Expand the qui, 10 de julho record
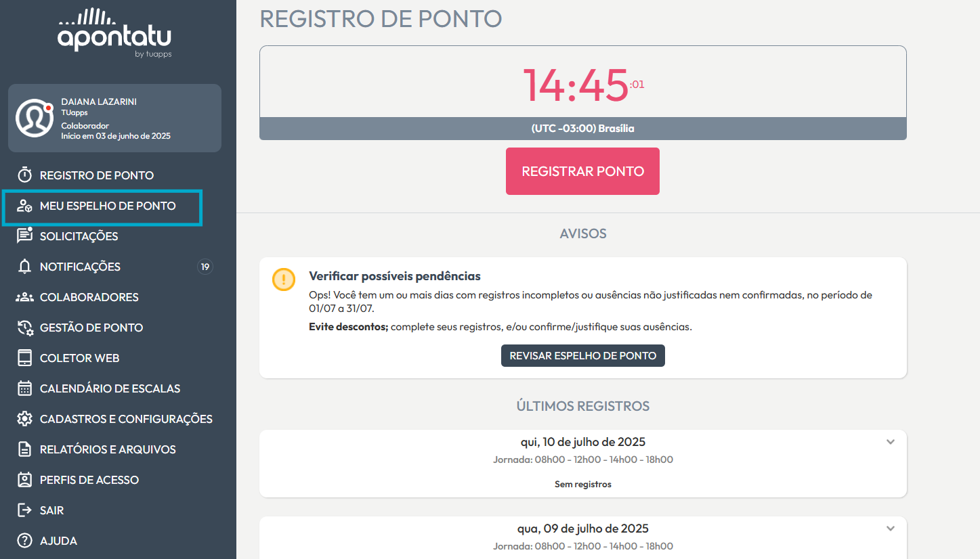980x559 pixels. click(891, 442)
